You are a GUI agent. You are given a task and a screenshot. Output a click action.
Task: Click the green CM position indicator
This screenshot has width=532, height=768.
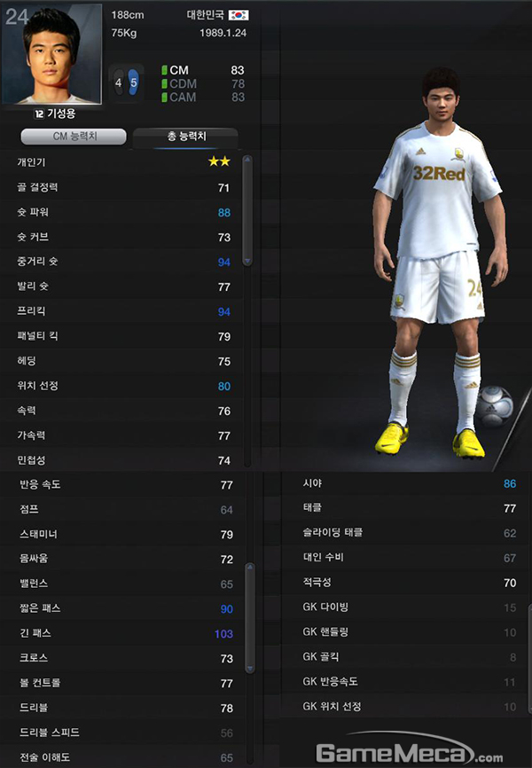(x=165, y=71)
